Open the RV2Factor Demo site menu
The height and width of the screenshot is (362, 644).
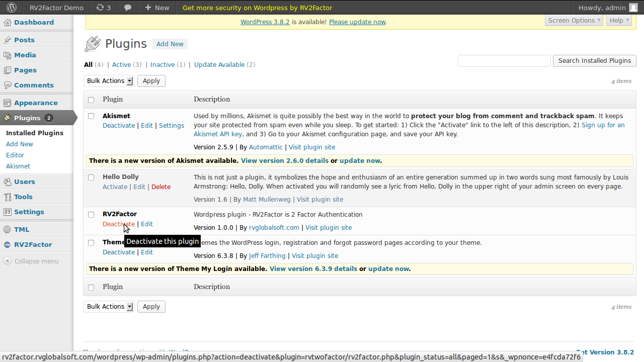click(56, 8)
